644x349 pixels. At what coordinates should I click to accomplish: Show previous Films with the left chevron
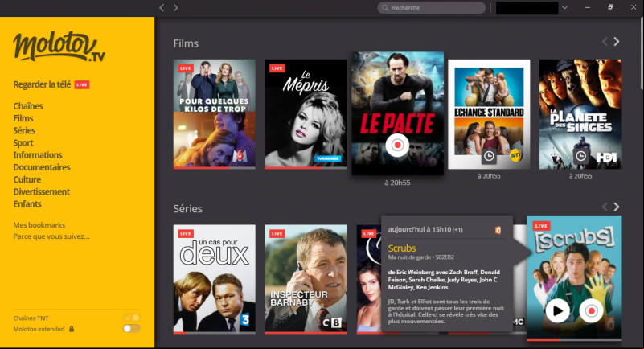pos(605,42)
